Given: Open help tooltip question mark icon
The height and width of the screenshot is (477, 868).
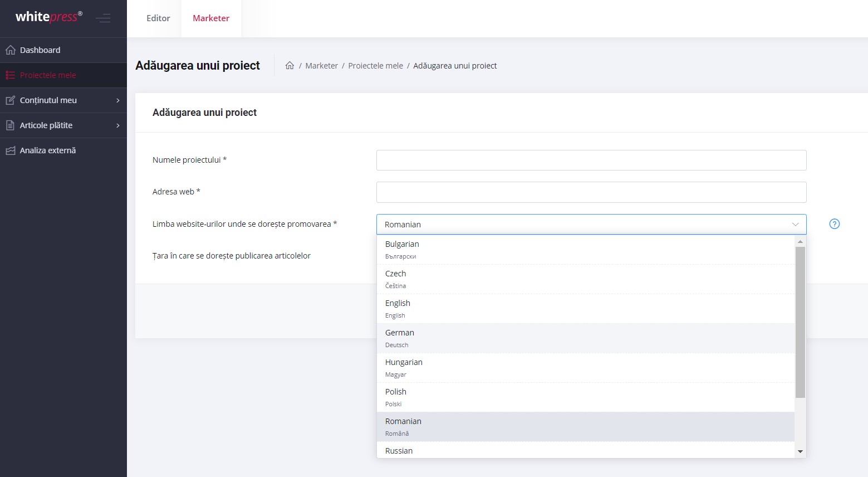Looking at the screenshot, I should coord(835,224).
